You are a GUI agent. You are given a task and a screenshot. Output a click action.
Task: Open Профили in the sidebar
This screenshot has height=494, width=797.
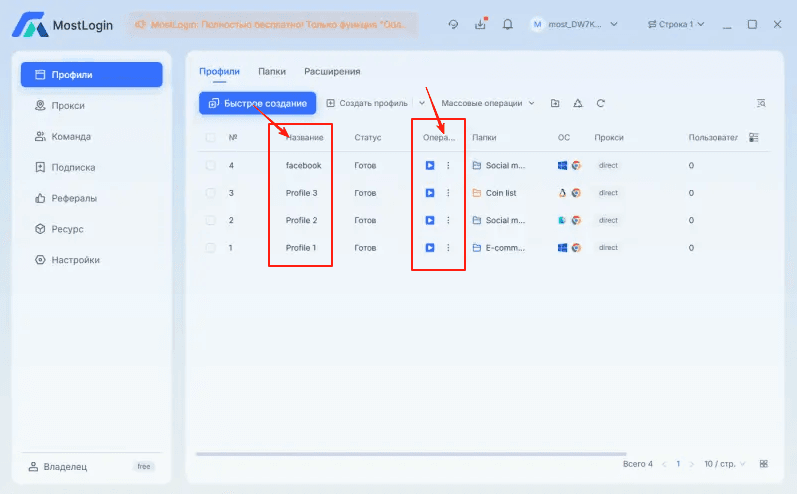pyautogui.click(x=91, y=75)
